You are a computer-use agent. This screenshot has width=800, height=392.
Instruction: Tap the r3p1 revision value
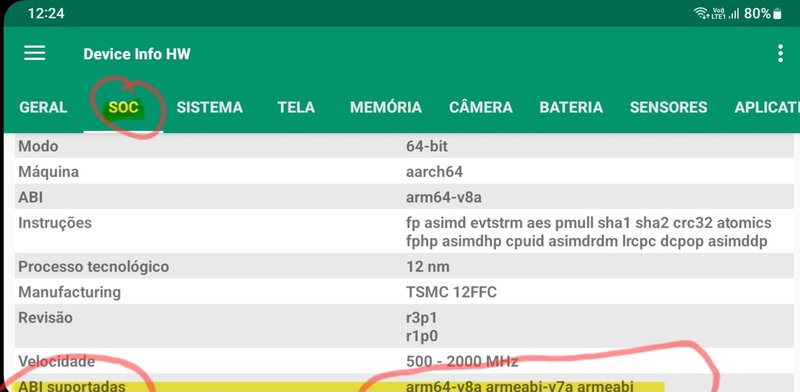pos(421,318)
